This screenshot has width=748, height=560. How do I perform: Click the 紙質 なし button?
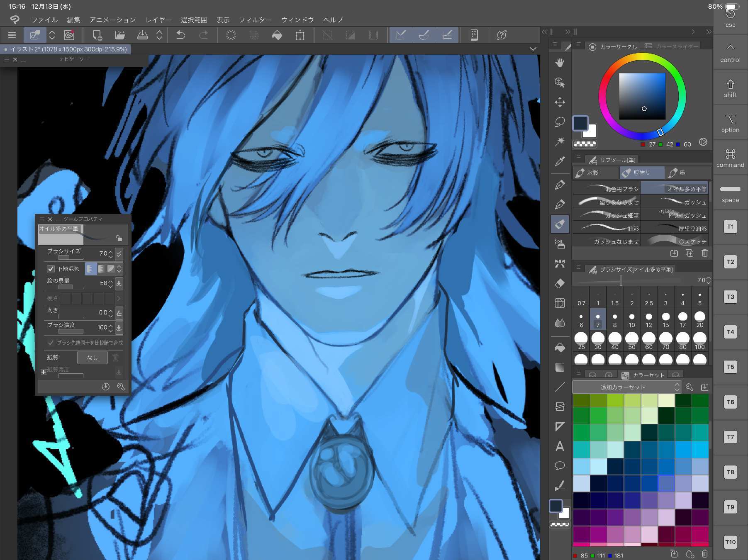tap(92, 357)
